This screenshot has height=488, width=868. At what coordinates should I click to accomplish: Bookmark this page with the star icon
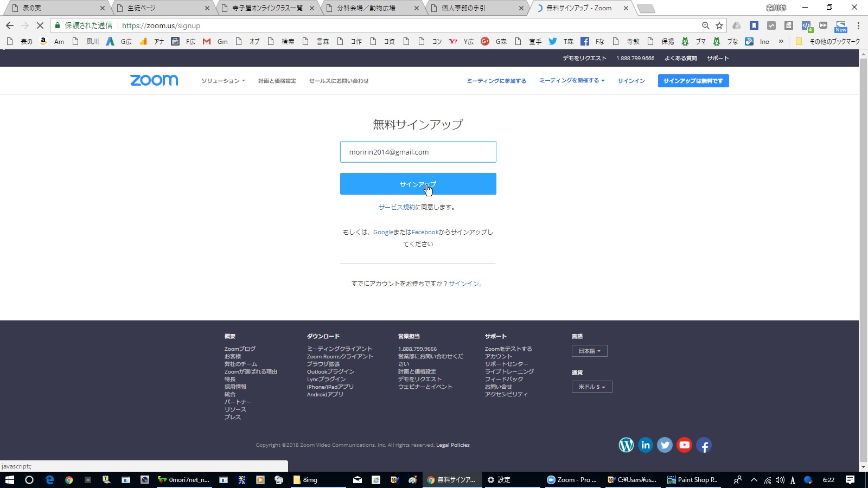pyautogui.click(x=719, y=25)
